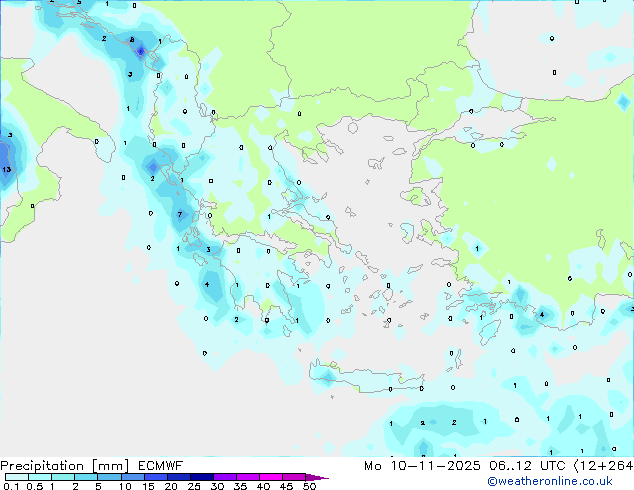634x490 pixels.
Task: Click the '0.5' legend scale label
Action: tap(35, 486)
